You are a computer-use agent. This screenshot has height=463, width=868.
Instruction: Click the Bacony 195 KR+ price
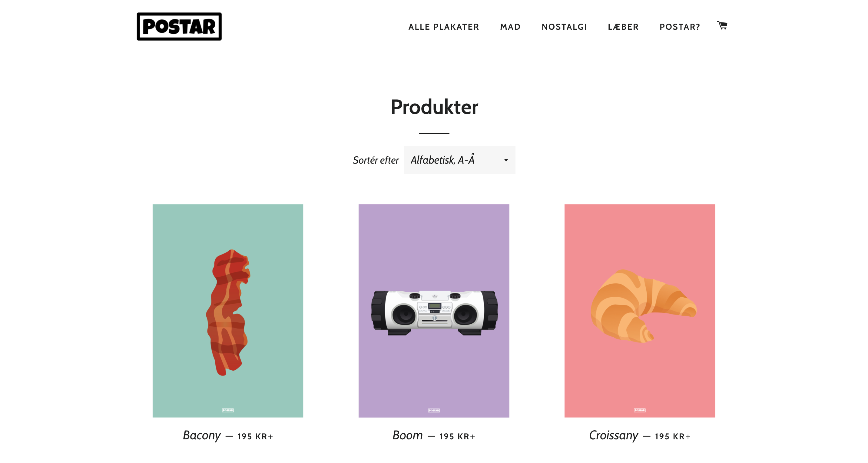[255, 436]
